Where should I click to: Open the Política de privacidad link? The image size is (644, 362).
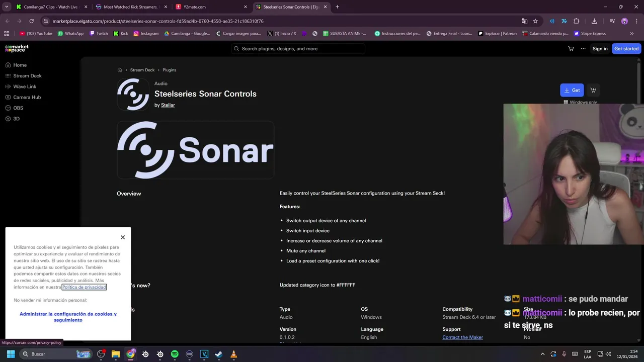coord(84,287)
